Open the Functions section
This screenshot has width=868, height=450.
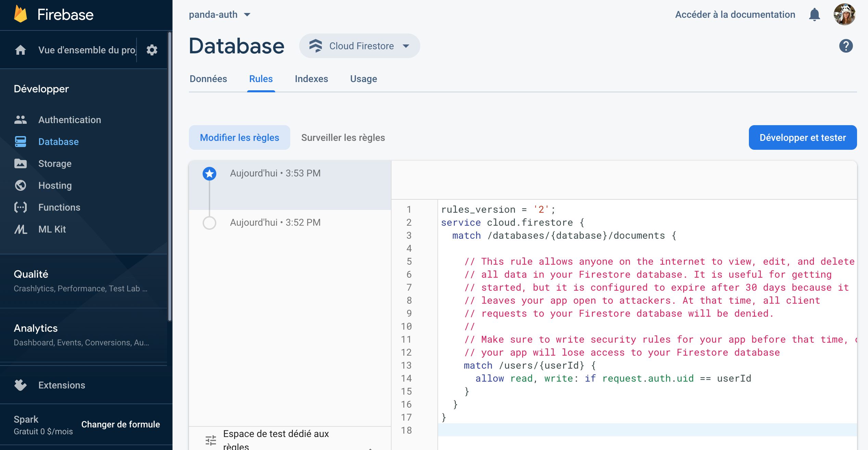[59, 207]
